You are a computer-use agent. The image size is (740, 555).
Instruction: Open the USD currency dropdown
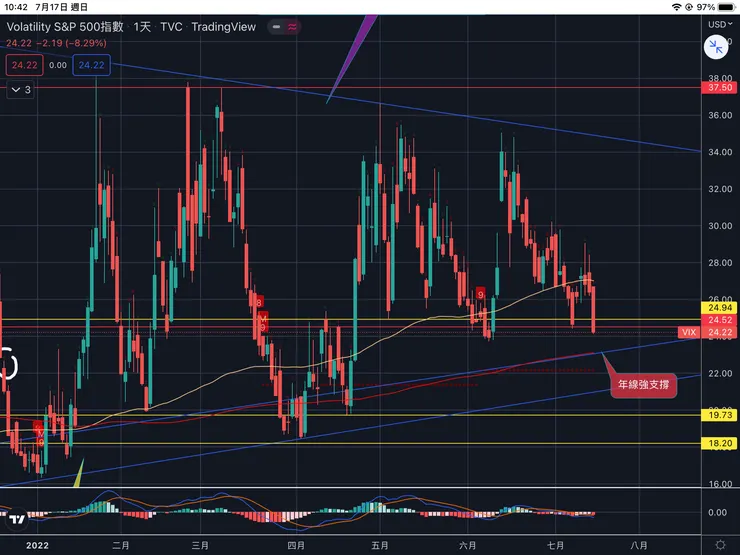[x=720, y=24]
